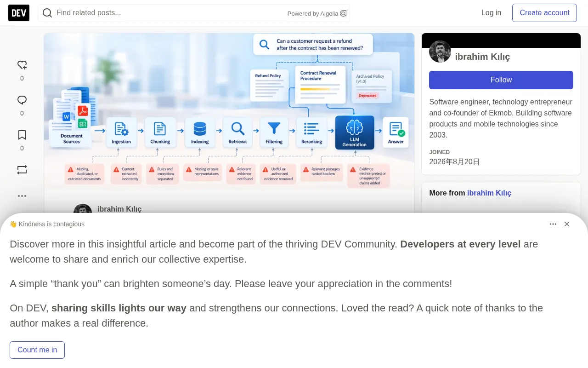
Task: Open ibrahim Kılıç's profile name in sidebar card
Action: [482, 57]
